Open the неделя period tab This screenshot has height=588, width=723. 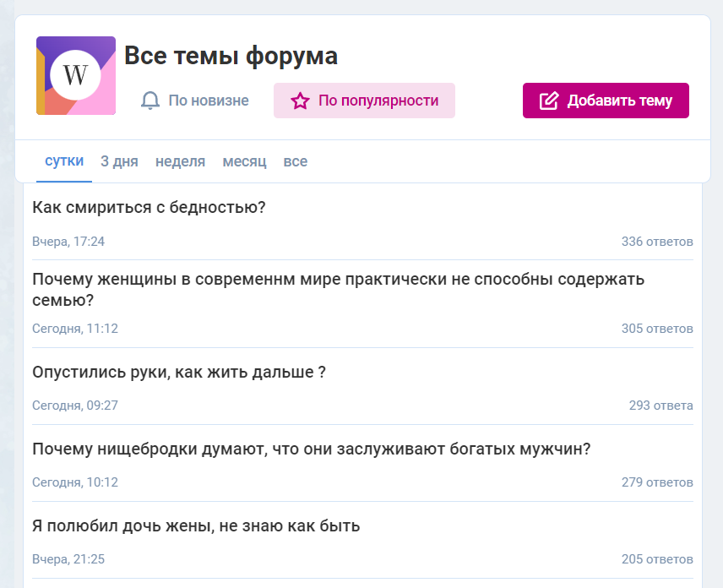point(180,161)
